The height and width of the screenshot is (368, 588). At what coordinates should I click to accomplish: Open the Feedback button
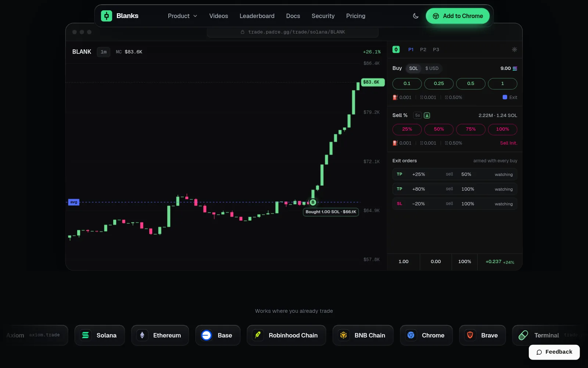pyautogui.click(x=554, y=352)
